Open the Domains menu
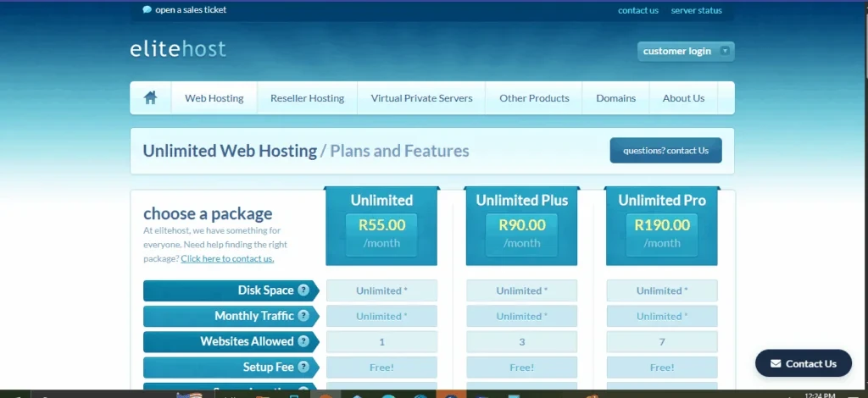868x398 pixels. click(x=615, y=98)
